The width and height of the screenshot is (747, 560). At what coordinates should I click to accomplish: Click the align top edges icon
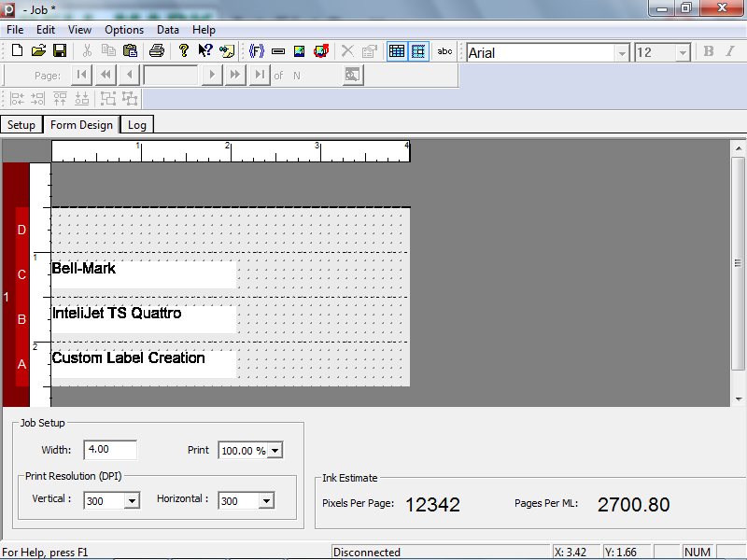point(60,99)
